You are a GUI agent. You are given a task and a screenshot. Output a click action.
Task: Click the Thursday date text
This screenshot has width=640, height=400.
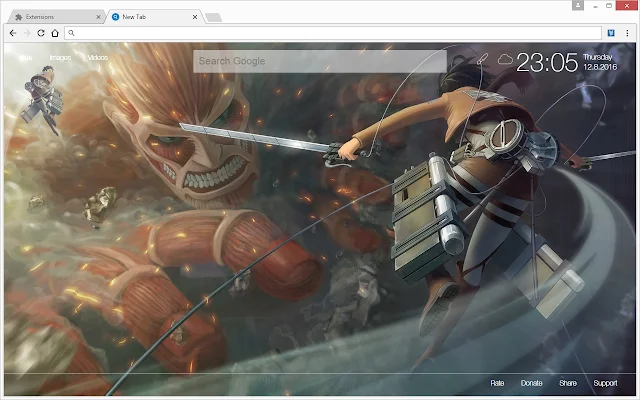(x=598, y=57)
